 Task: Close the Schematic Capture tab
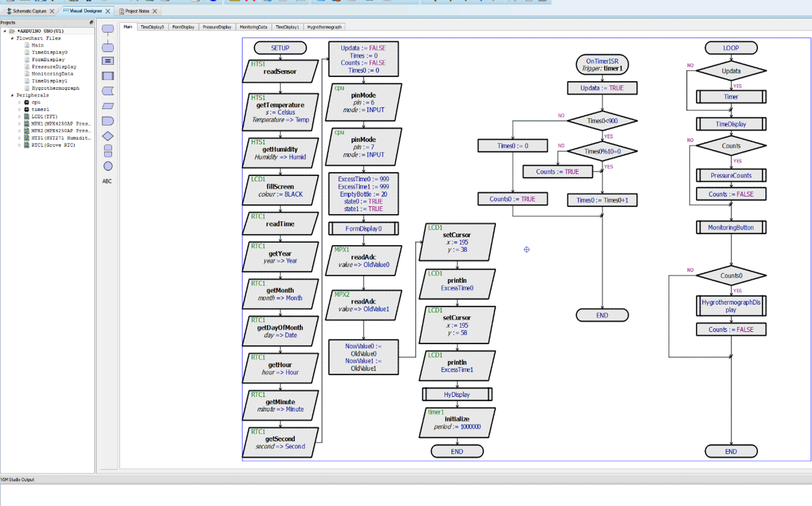pos(52,11)
